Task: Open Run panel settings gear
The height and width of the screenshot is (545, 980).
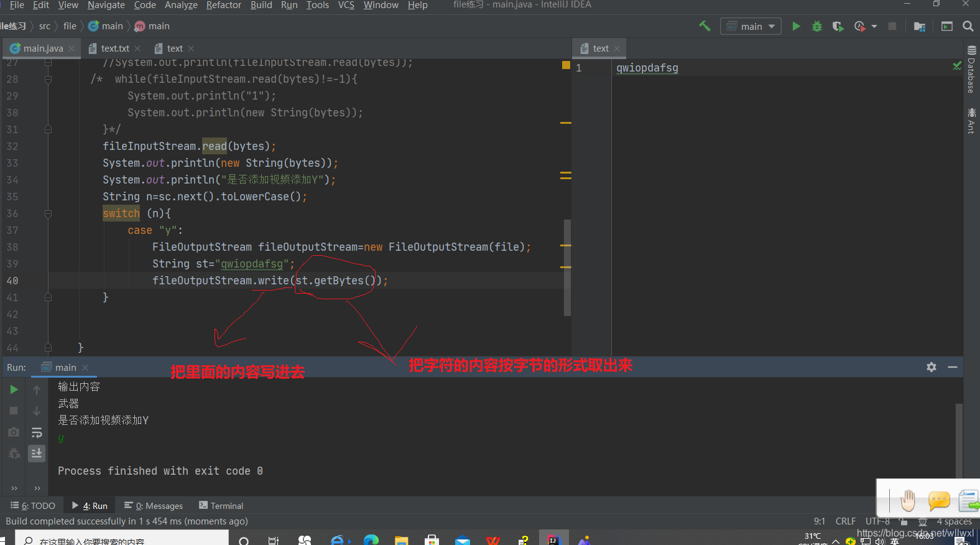Action: [931, 367]
